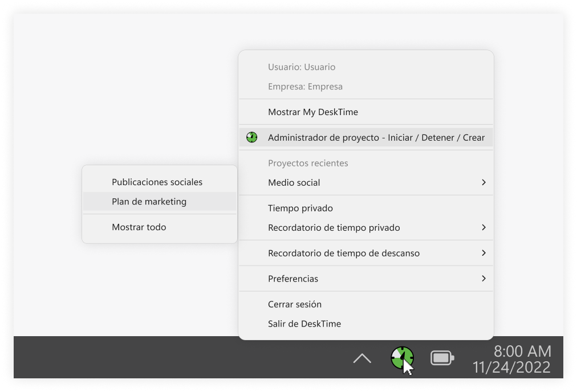This screenshot has height=392, width=577.
Task: Choose Mostrar todo in the submenu
Action: pyautogui.click(x=159, y=227)
